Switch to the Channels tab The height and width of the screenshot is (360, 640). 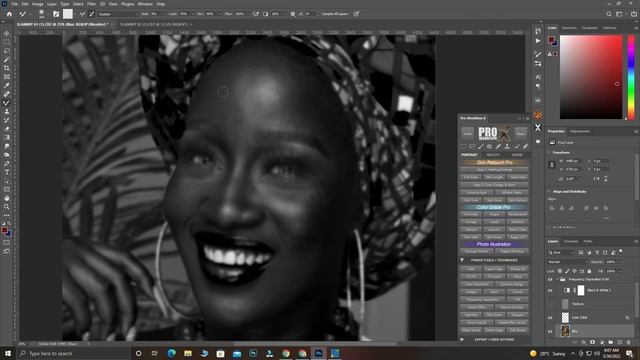coord(571,242)
